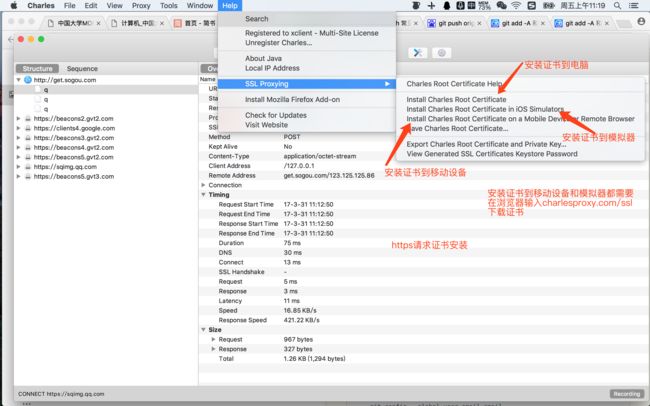Collapse the http://get.sogou.com tree node
Viewport: 650px width, 406px height.
point(19,80)
